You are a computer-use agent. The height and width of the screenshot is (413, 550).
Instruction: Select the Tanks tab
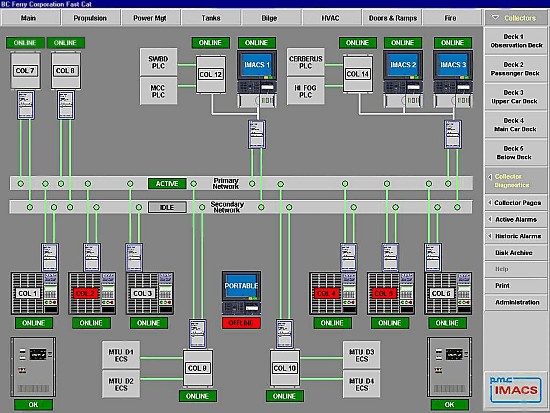click(211, 18)
